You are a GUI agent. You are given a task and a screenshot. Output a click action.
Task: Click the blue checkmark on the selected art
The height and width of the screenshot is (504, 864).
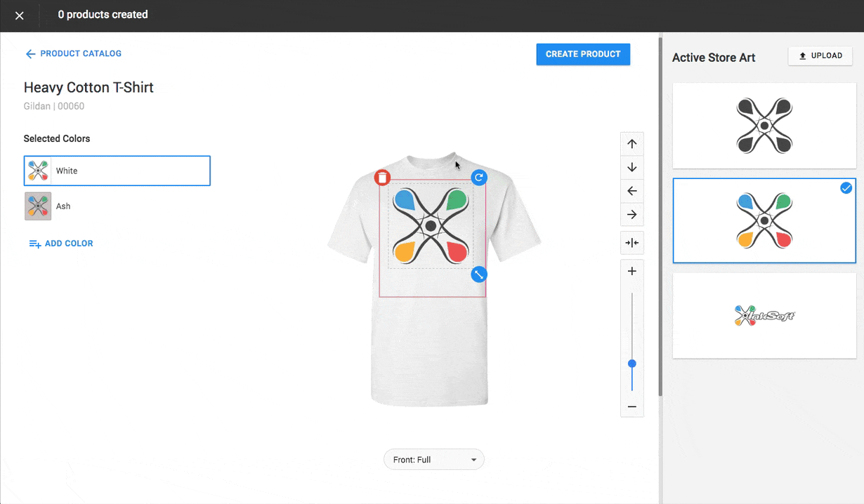pyautogui.click(x=846, y=187)
